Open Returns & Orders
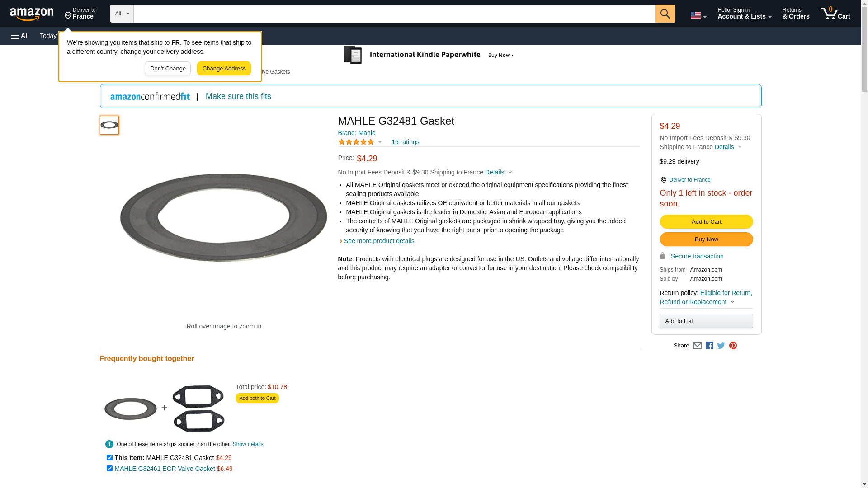This screenshot has width=868, height=488. pos(796,14)
